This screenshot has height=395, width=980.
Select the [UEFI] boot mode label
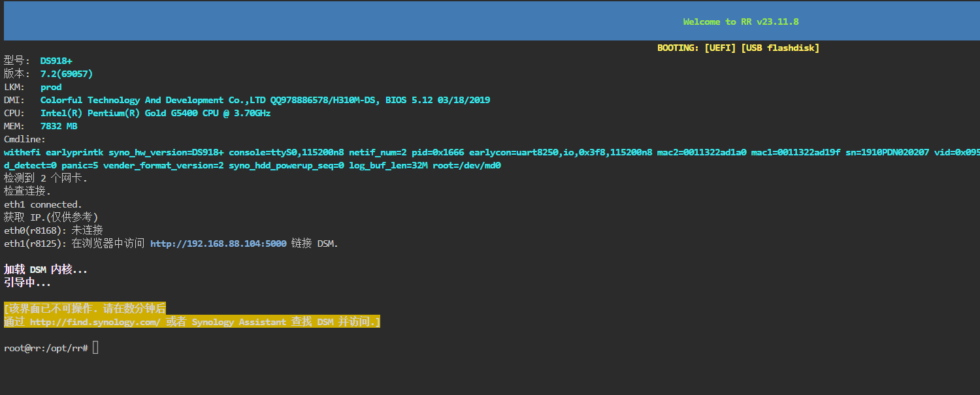pos(720,48)
